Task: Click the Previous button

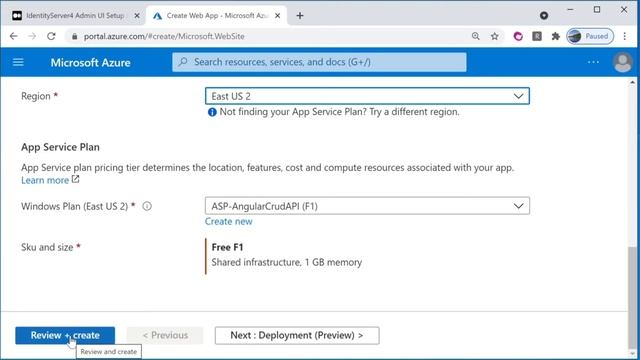Action: [x=165, y=336]
